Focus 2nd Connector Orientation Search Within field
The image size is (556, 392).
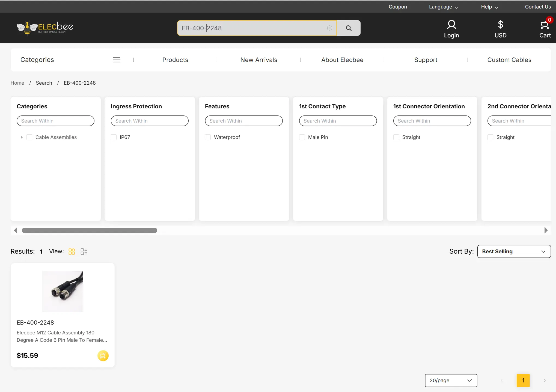click(x=519, y=121)
